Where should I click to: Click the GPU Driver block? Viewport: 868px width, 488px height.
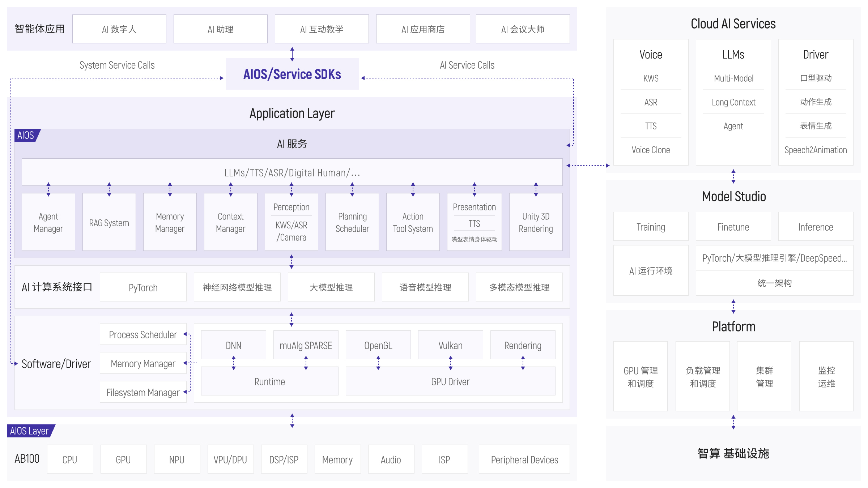[x=450, y=381]
